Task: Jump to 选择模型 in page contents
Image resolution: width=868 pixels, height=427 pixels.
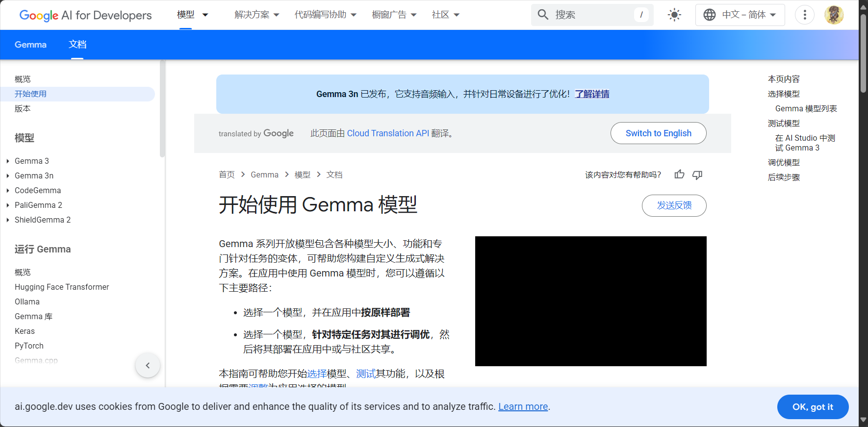Action: (784, 94)
